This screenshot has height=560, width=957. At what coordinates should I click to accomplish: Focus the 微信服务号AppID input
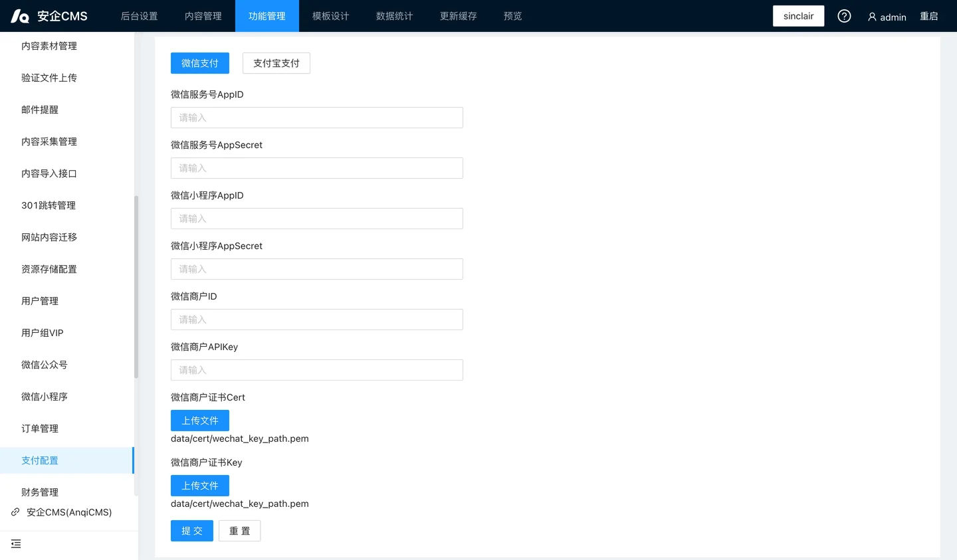click(x=317, y=118)
